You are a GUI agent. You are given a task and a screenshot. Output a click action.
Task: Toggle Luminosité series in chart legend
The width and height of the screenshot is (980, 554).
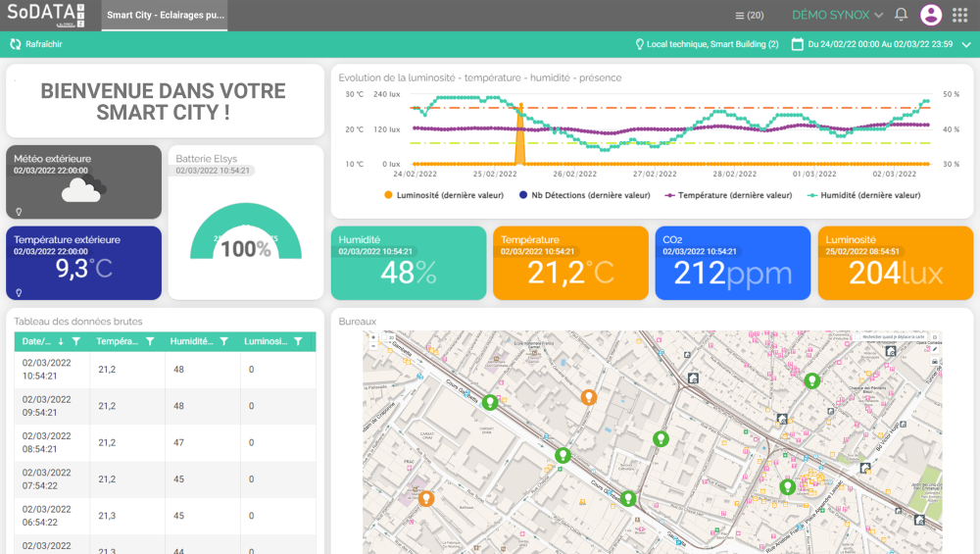pos(444,195)
